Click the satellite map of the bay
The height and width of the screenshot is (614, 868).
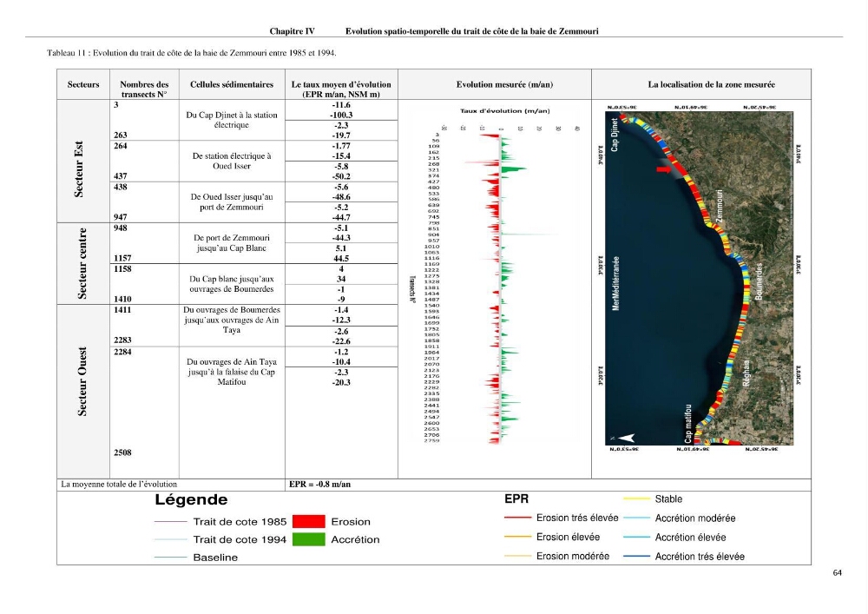[x=699, y=278]
